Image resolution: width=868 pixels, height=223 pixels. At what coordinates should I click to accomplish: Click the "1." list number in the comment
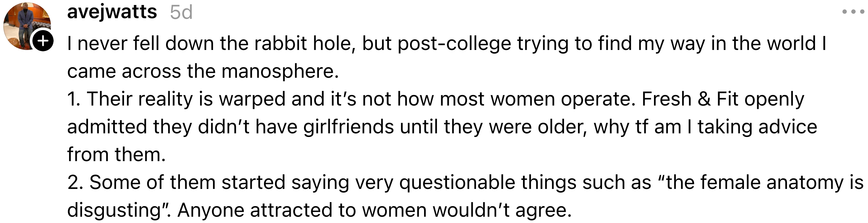pyautogui.click(x=74, y=99)
